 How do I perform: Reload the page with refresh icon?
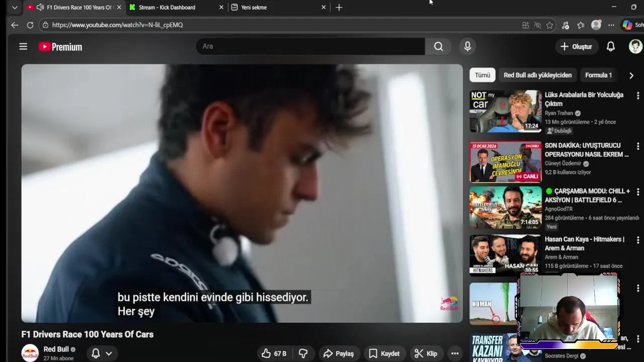click(x=30, y=25)
